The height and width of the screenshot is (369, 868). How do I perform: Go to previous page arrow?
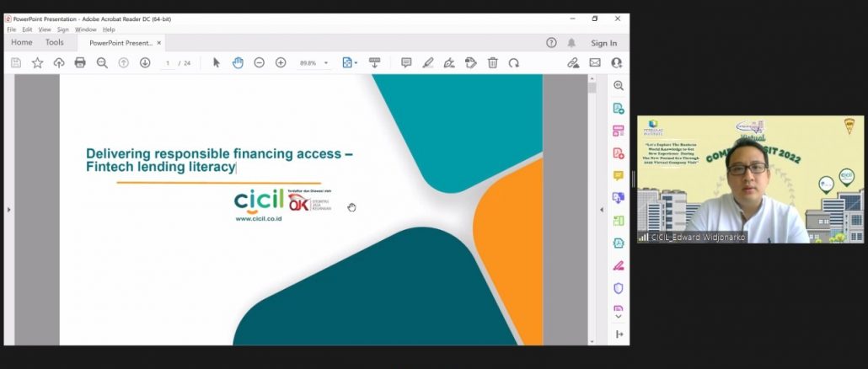coord(123,63)
